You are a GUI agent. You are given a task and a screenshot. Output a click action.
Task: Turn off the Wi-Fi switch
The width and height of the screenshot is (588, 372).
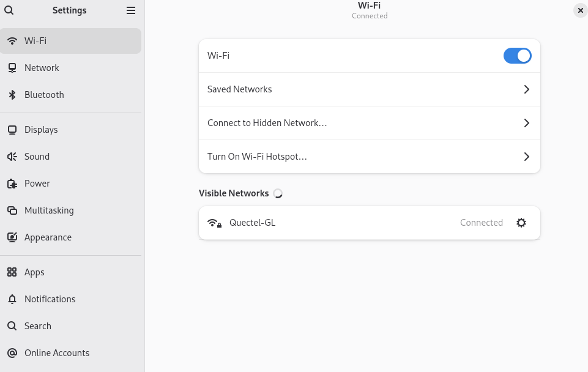click(517, 56)
